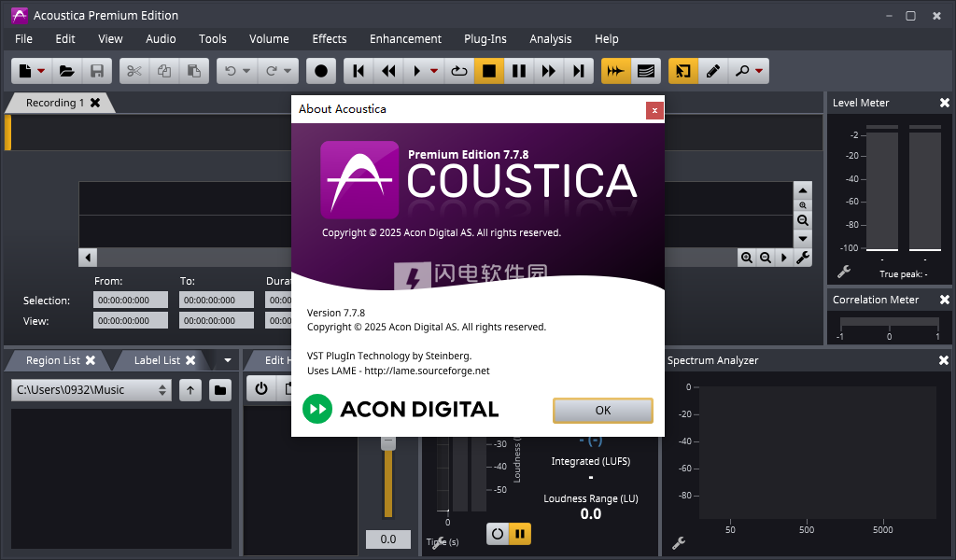Close the Recording 1 tab
Image resolution: width=956 pixels, height=560 pixels.
coord(95,103)
